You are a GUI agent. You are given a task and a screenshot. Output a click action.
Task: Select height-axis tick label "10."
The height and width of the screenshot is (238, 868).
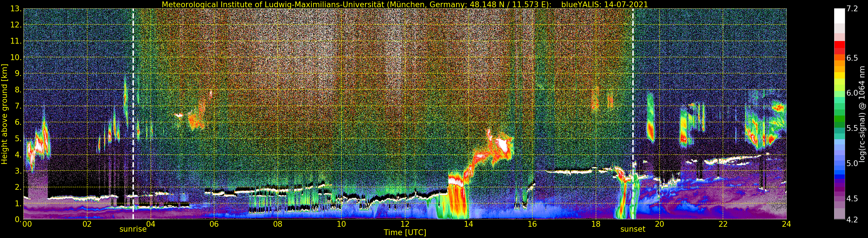pos(16,57)
